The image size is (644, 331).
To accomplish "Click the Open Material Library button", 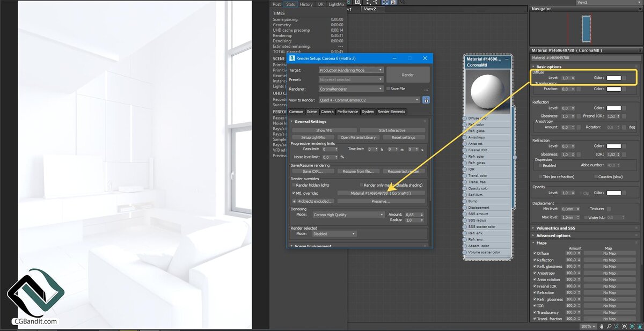I will pyautogui.click(x=358, y=137).
